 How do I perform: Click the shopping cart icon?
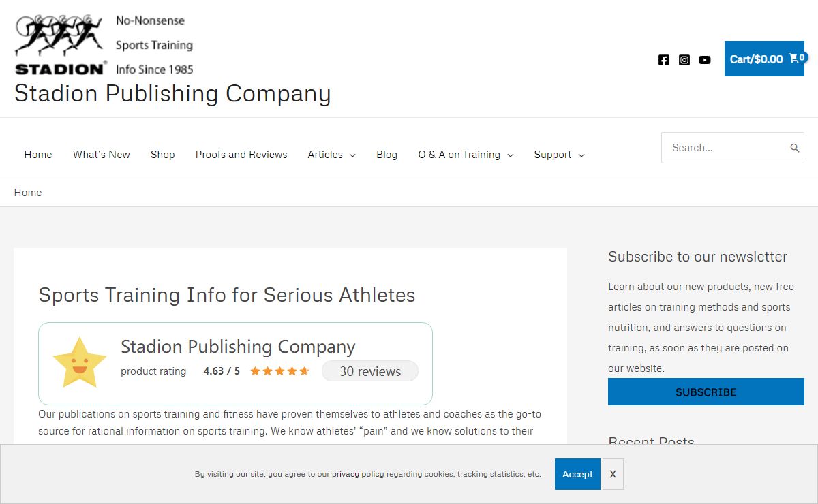click(x=793, y=59)
